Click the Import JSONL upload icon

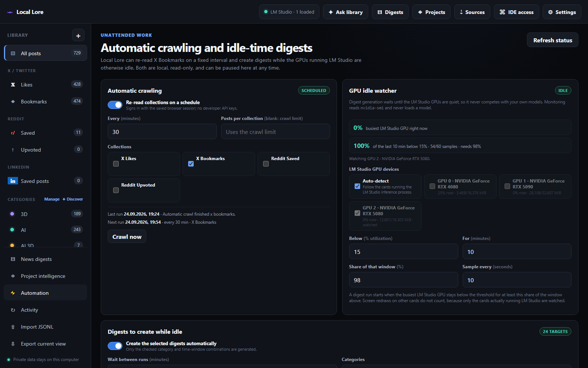[13, 327]
